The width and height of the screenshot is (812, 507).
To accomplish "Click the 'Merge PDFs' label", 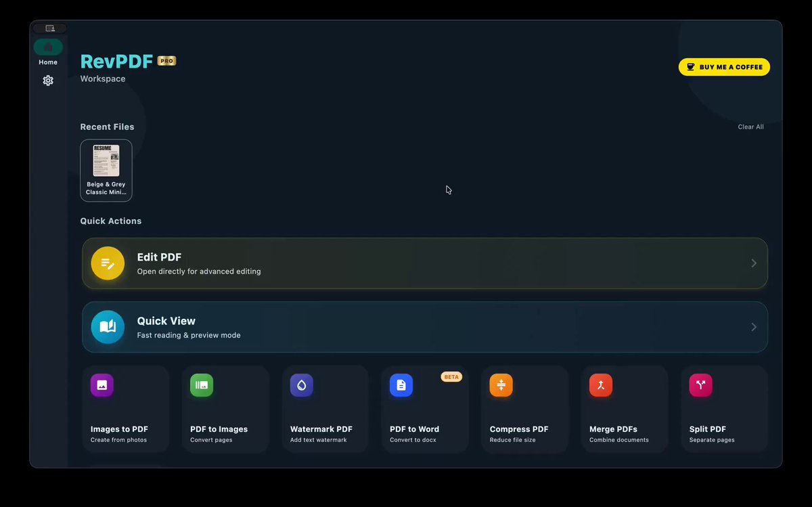I will [x=614, y=429].
